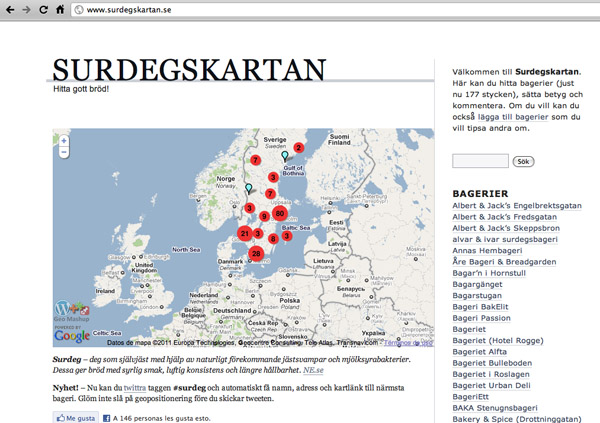600x423 pixels.
Task: Click the SURDEGSKARTAN site title
Action: (x=189, y=70)
